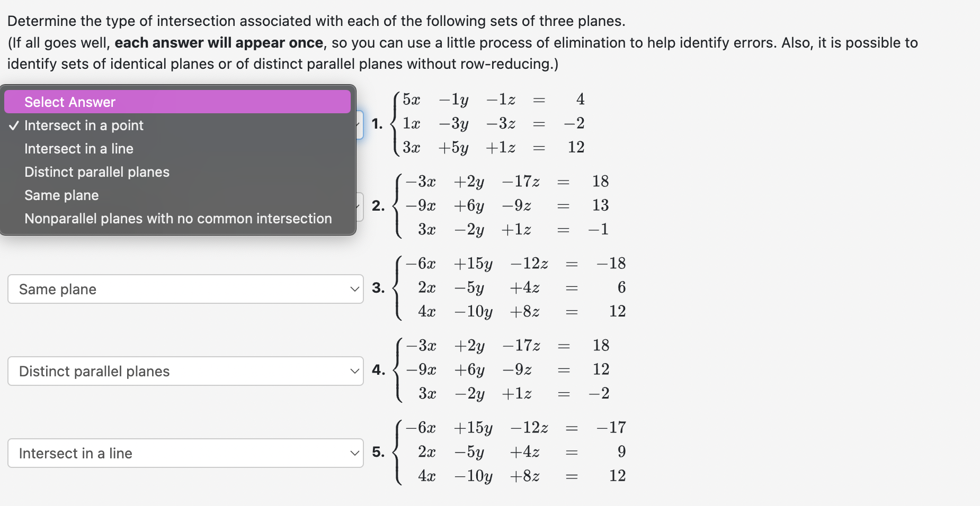The image size is (980, 506).
Task: Pick "Same plane" from the open answer menu
Action: 61,195
